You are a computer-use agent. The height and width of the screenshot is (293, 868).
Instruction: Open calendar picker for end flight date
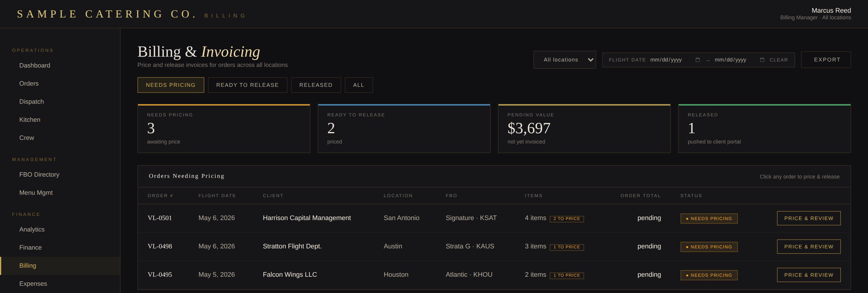pyautogui.click(x=762, y=60)
